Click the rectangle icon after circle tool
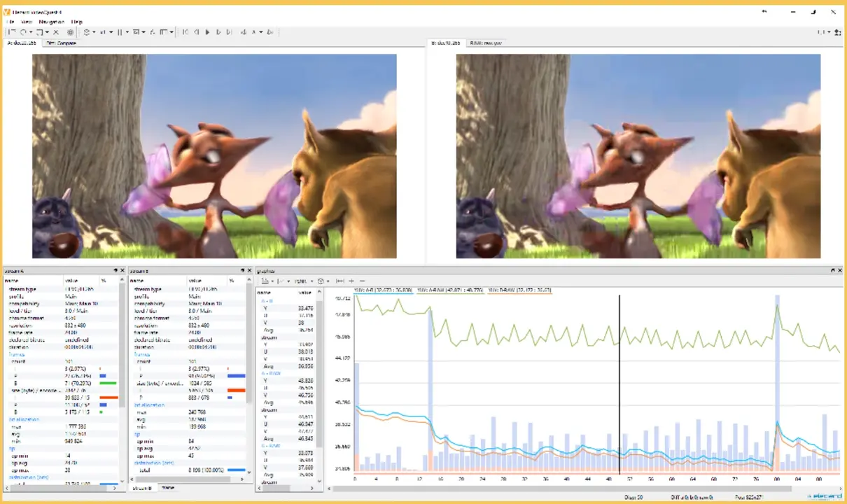This screenshot has height=504, width=847. [x=40, y=32]
